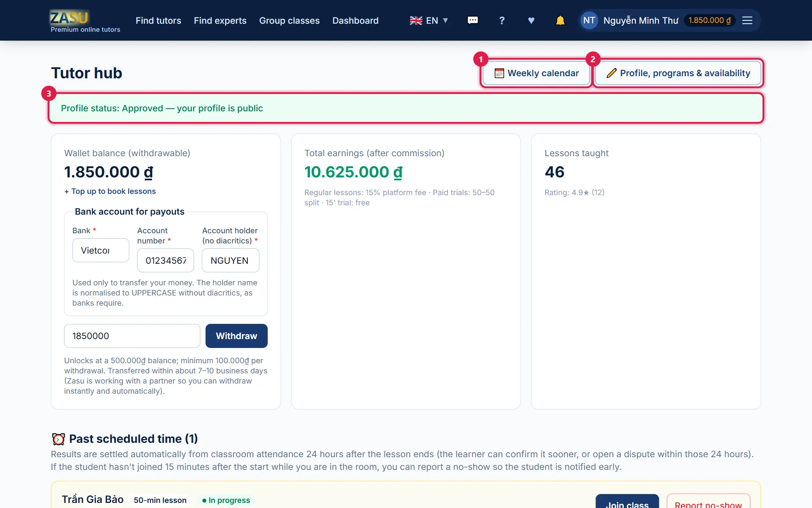The width and height of the screenshot is (812, 508).
Task: Click the Tutor hub page title
Action: 87,73
